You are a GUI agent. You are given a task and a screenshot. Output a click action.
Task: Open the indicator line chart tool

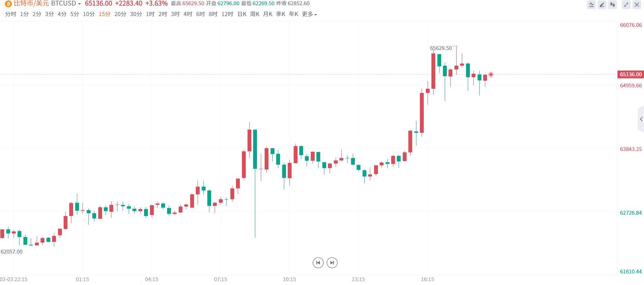point(591,5)
